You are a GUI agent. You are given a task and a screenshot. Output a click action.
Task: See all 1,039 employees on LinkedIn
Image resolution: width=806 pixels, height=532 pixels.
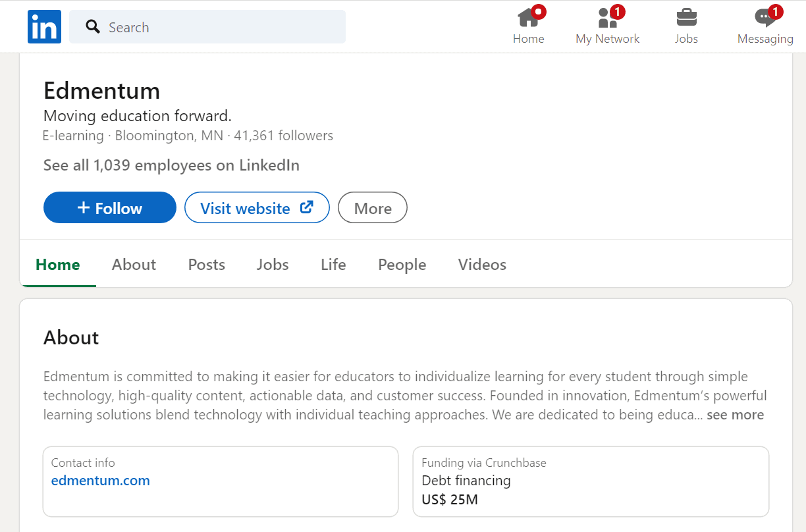(171, 165)
